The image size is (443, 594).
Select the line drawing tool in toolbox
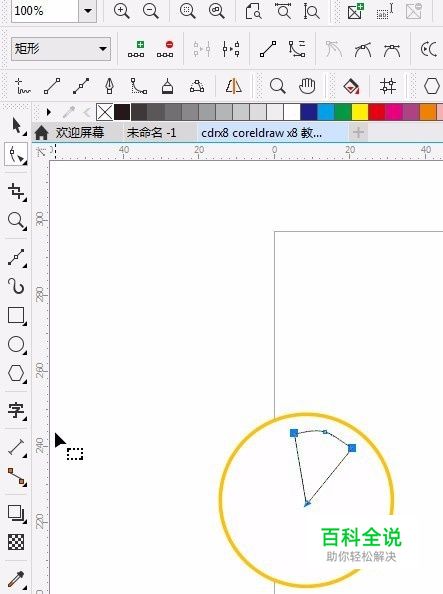pyautogui.click(x=17, y=258)
